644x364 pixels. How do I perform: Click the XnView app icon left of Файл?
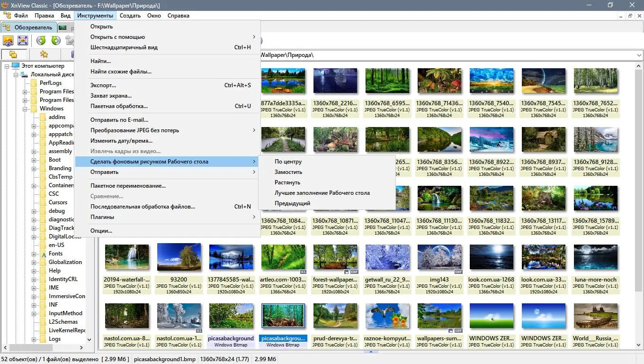point(7,16)
